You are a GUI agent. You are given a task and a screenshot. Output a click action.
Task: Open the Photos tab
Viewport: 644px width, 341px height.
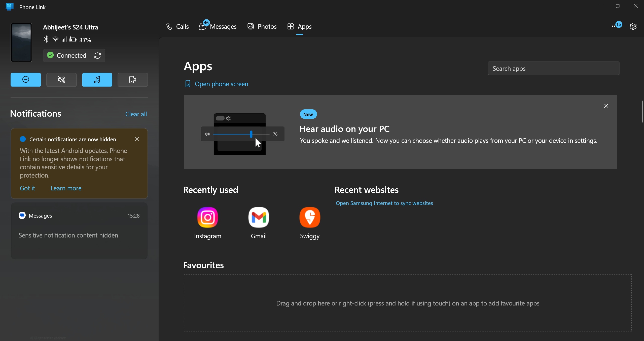(262, 26)
